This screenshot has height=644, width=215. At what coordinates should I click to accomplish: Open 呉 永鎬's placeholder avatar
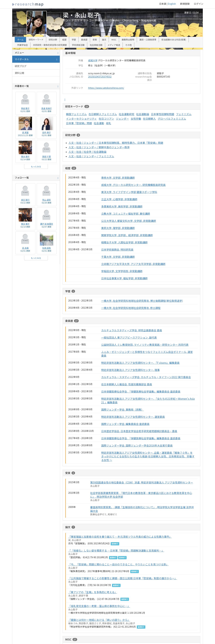click(x=25, y=239)
